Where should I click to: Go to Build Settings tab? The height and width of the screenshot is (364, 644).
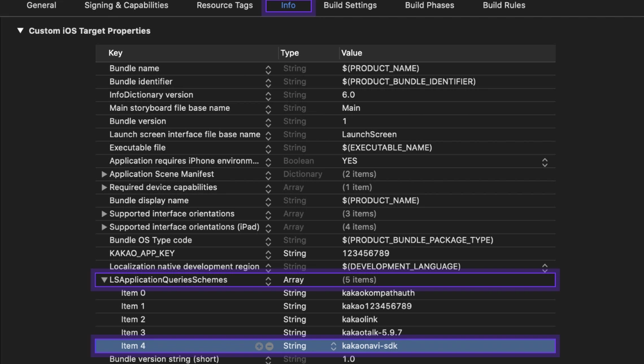(x=350, y=5)
